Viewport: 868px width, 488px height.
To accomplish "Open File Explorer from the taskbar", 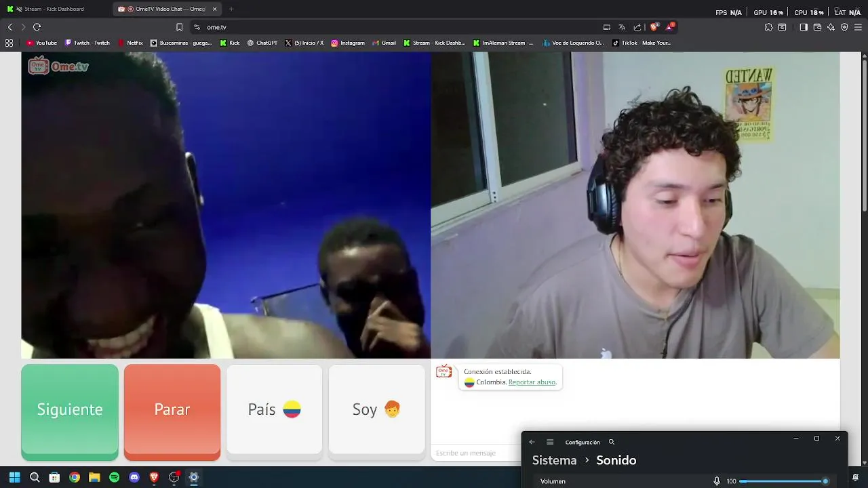I will [94, 477].
